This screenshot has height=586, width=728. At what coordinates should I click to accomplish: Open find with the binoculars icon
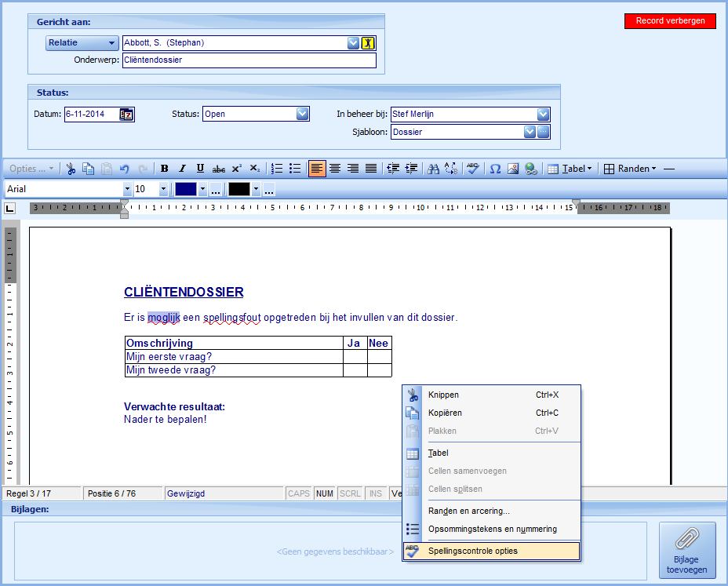click(x=434, y=169)
